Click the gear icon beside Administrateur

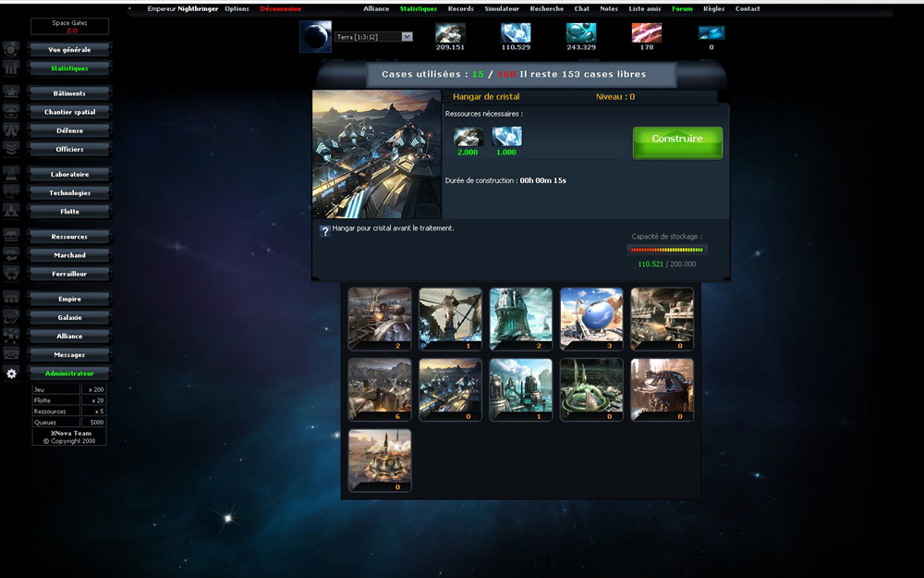[x=11, y=374]
